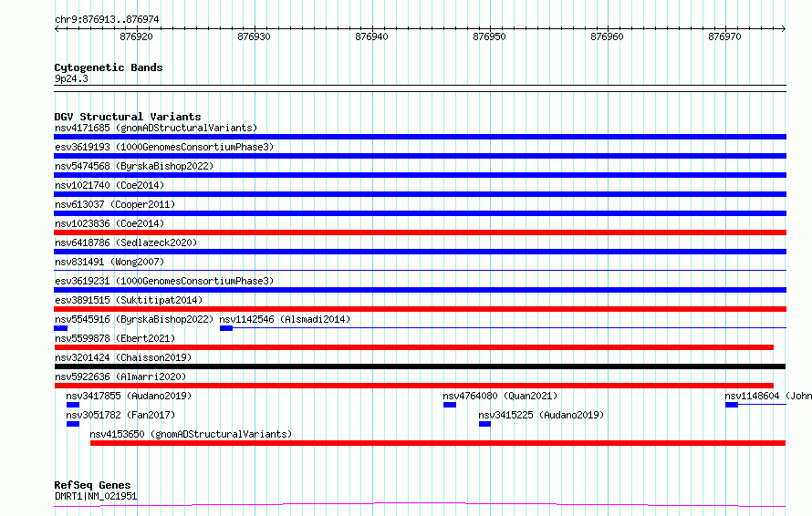Click the small blue block under nsv5545916

60,328
